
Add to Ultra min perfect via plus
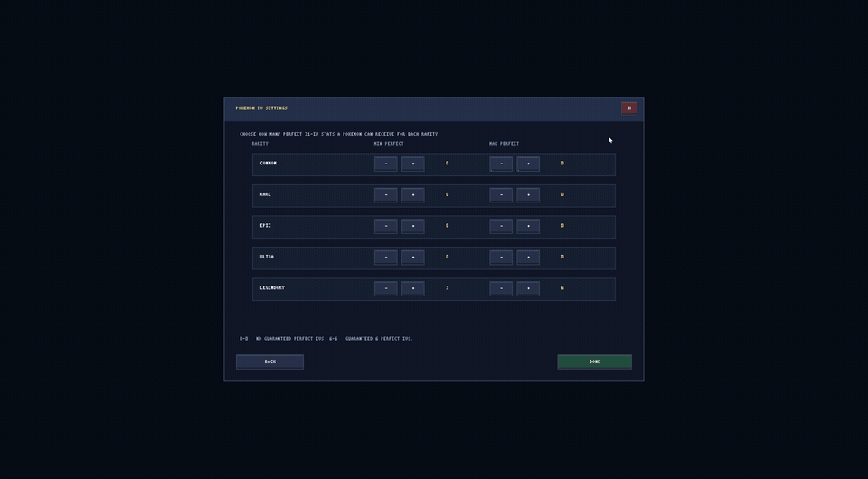tap(412, 258)
